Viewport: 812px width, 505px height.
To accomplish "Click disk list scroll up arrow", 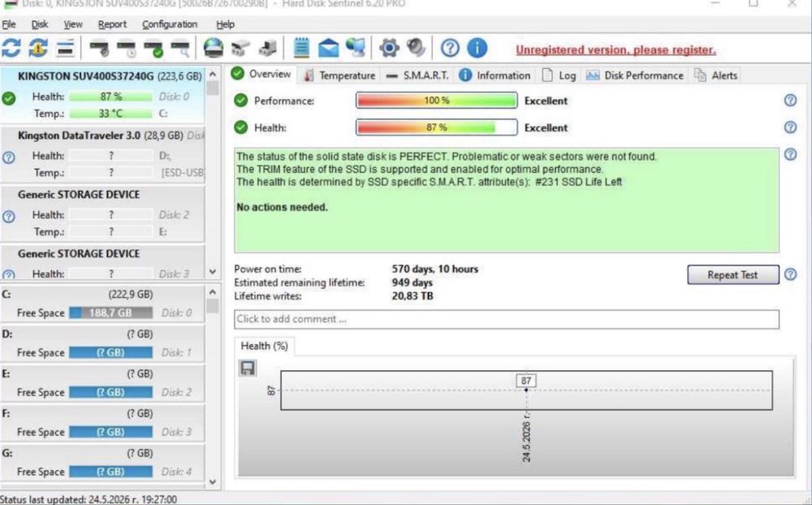I will [213, 75].
